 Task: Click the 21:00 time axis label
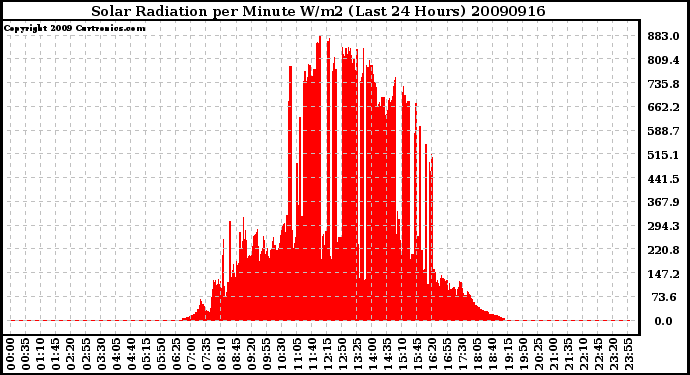(x=553, y=354)
